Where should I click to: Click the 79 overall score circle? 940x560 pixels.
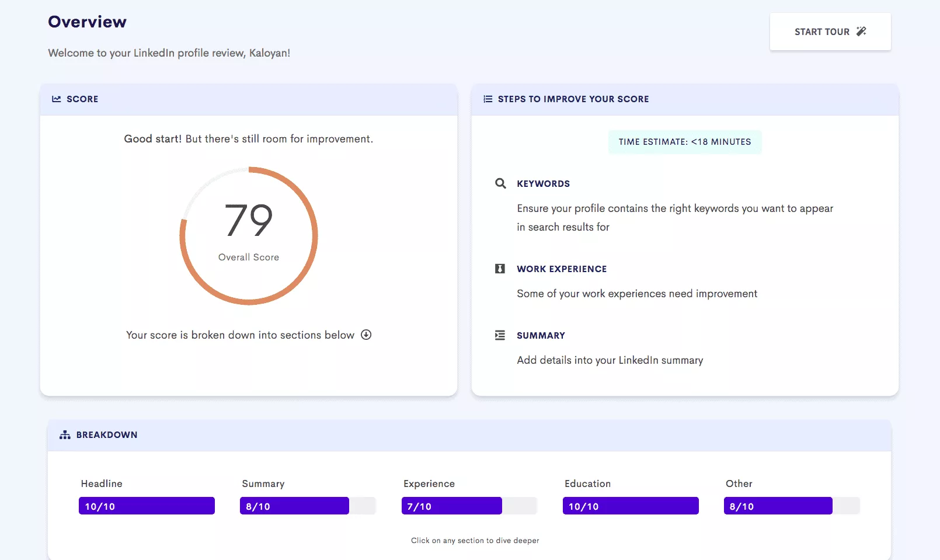(249, 236)
